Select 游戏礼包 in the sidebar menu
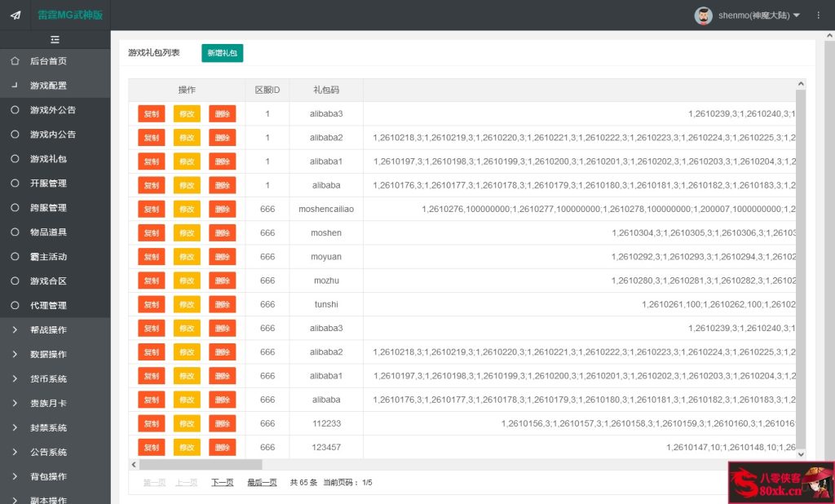The width and height of the screenshot is (835, 504). 45,158
